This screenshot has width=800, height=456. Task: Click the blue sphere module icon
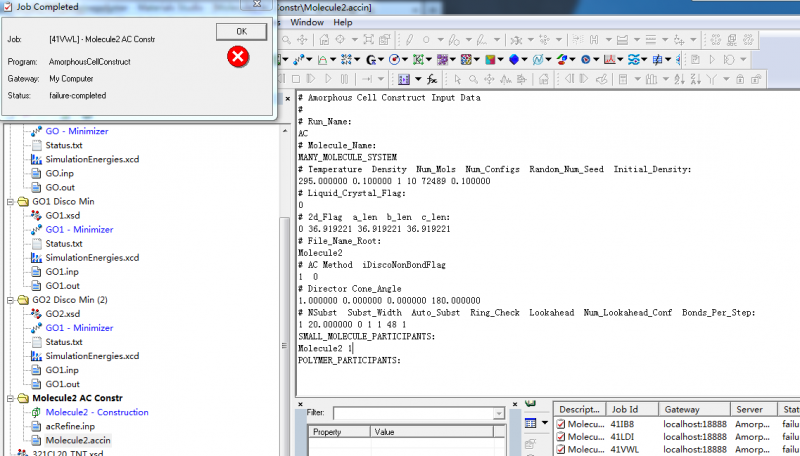[514, 59]
